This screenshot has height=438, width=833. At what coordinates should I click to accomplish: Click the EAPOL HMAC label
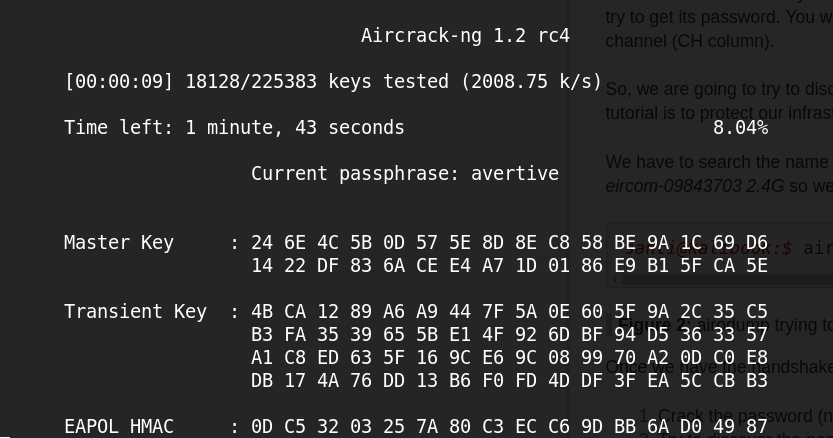coord(118,427)
